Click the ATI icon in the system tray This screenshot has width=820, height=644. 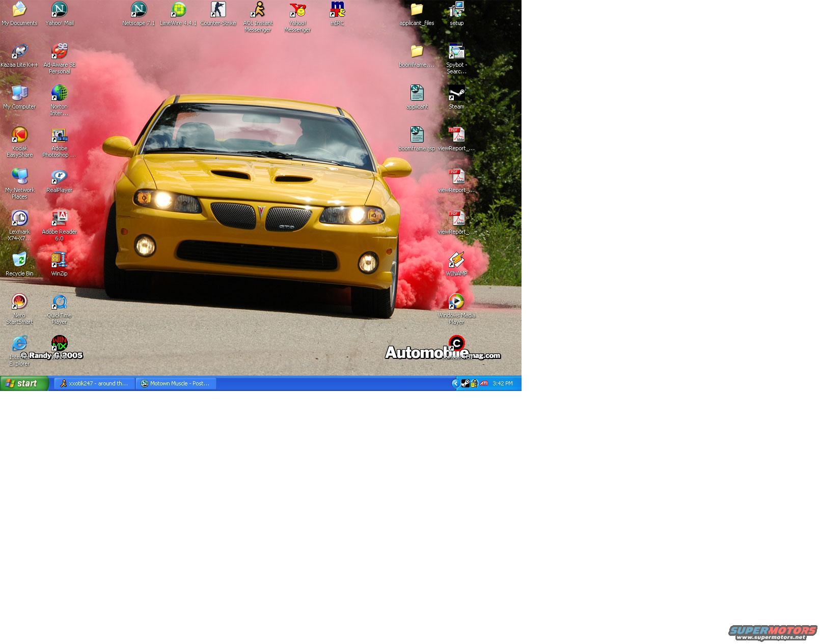pos(484,383)
